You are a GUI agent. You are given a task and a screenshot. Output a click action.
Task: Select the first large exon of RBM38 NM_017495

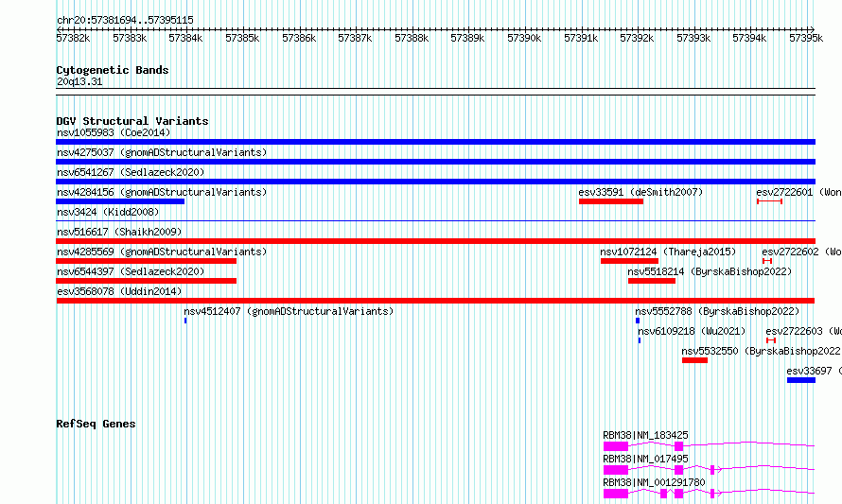(x=616, y=470)
